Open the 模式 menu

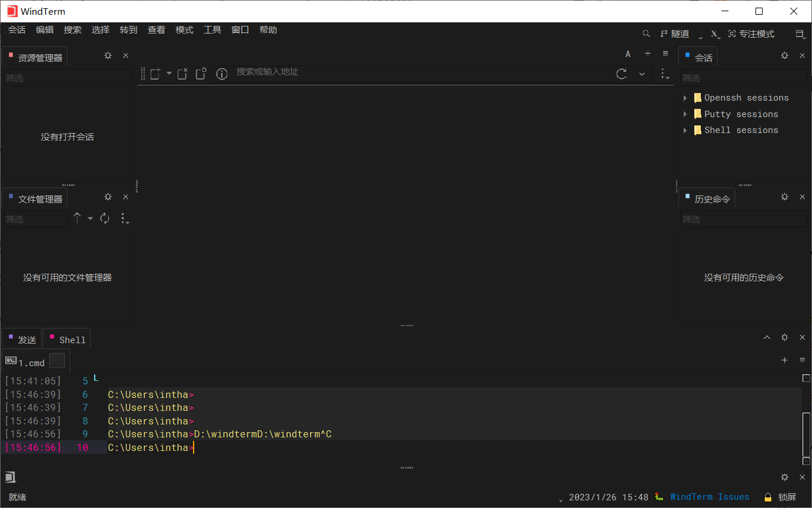(184, 30)
